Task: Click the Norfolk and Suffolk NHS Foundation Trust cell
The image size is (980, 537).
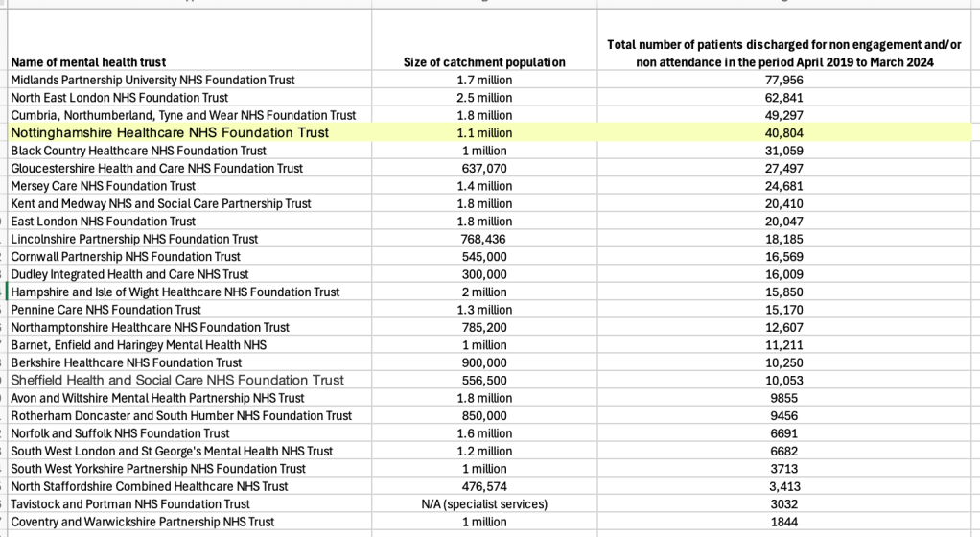Action: tap(120, 433)
